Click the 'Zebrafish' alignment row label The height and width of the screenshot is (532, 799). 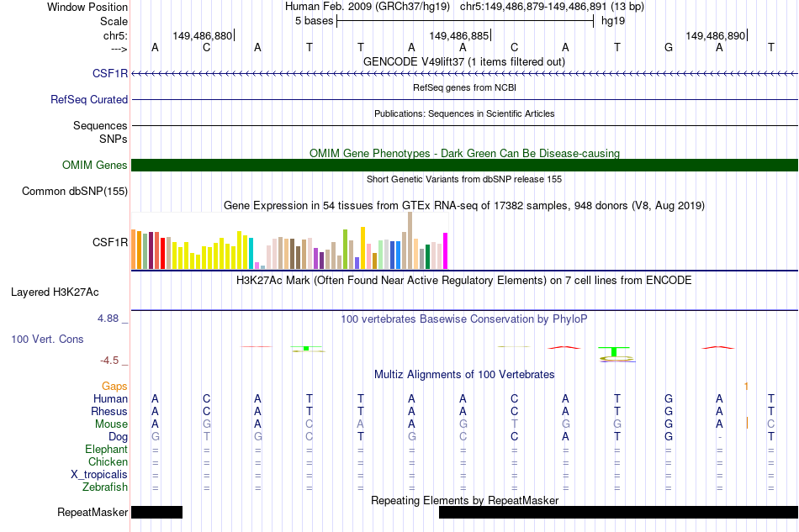105,487
